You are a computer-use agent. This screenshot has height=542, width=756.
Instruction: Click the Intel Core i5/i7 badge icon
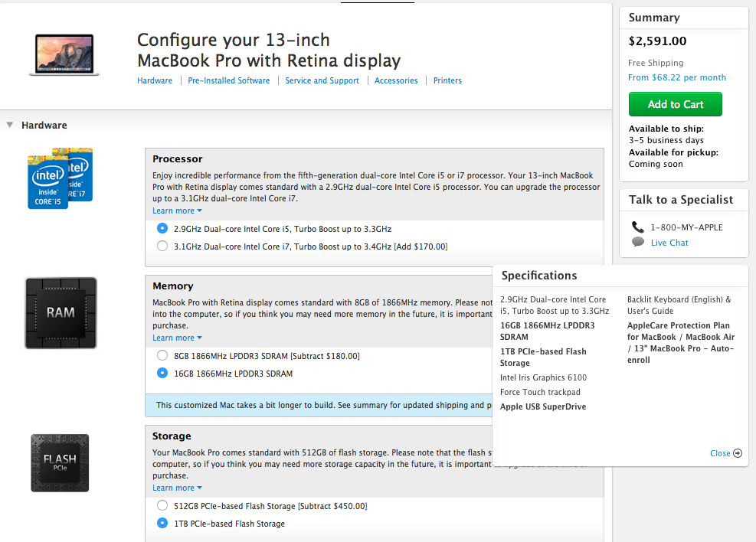61,178
